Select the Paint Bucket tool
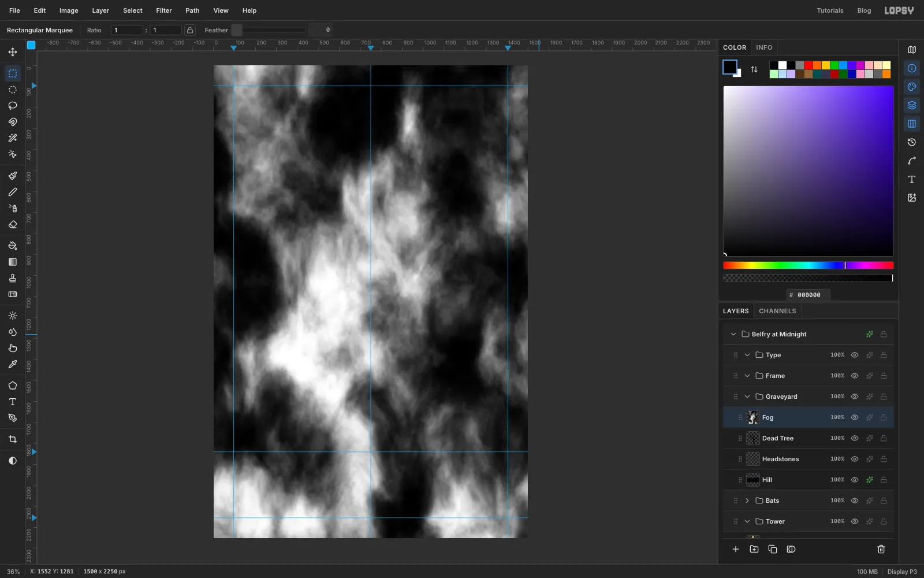 [13, 246]
